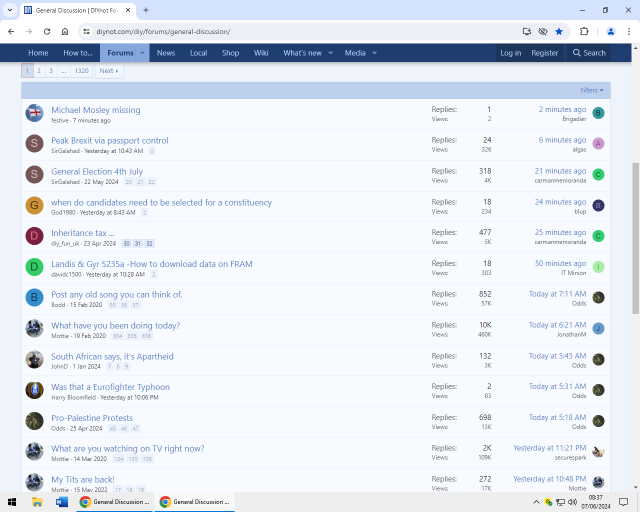Go to the Shop menu item
Screen dimensions: 640x512
coord(230,53)
